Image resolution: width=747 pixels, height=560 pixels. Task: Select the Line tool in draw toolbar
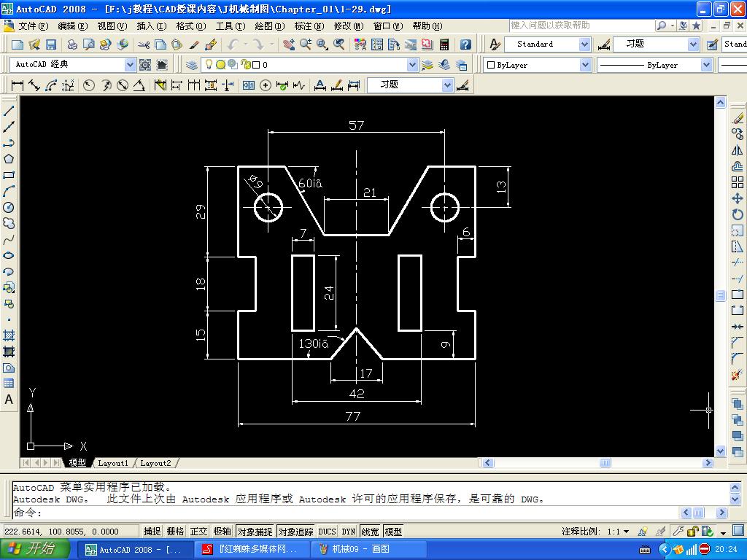pyautogui.click(x=9, y=111)
